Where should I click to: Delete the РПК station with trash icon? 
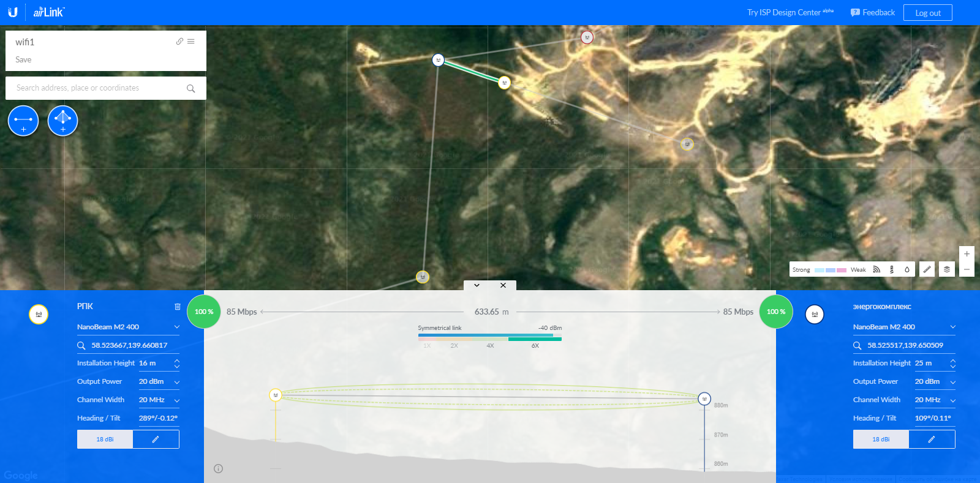coord(178,307)
